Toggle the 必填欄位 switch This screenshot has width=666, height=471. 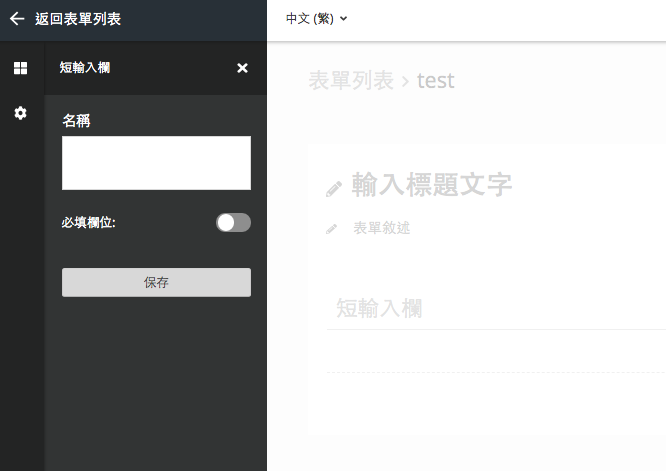point(233,223)
